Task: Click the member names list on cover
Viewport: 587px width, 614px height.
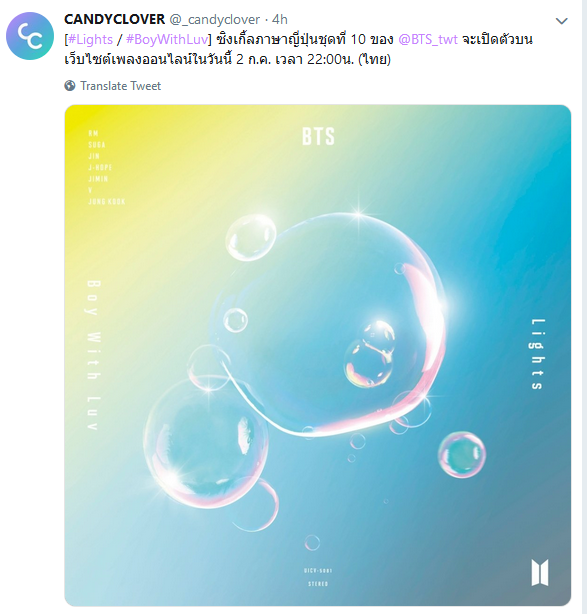Action: pos(107,167)
